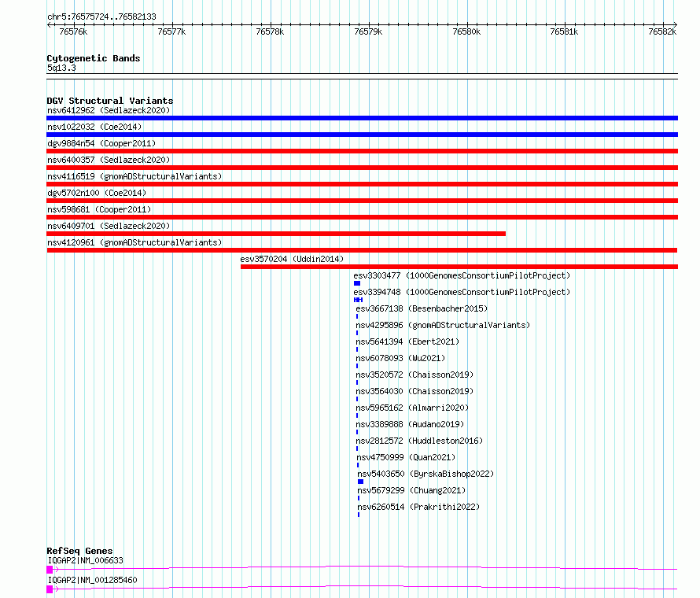
Task: Click the 76581k ruler tick label
Action: (x=564, y=31)
